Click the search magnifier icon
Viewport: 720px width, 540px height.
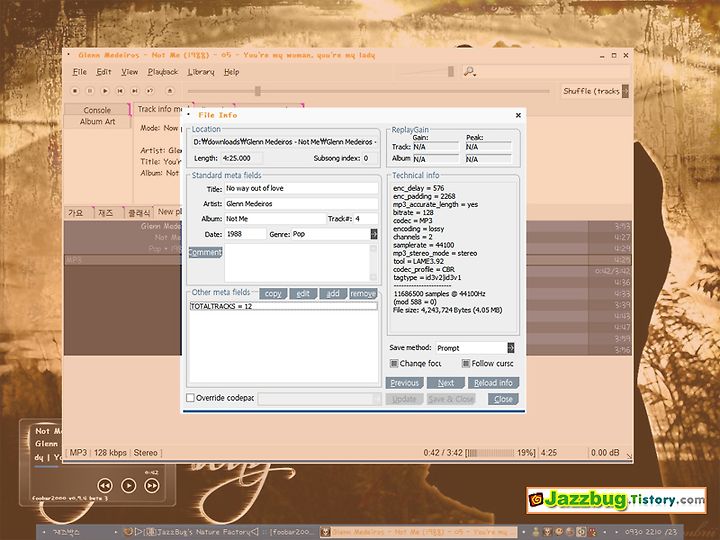click(x=469, y=72)
